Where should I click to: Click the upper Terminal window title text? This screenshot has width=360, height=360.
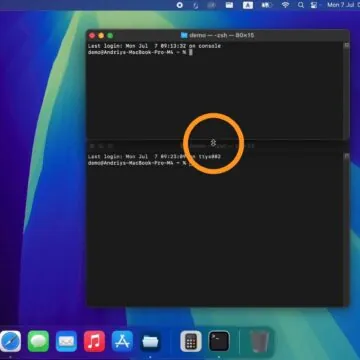coord(222,35)
